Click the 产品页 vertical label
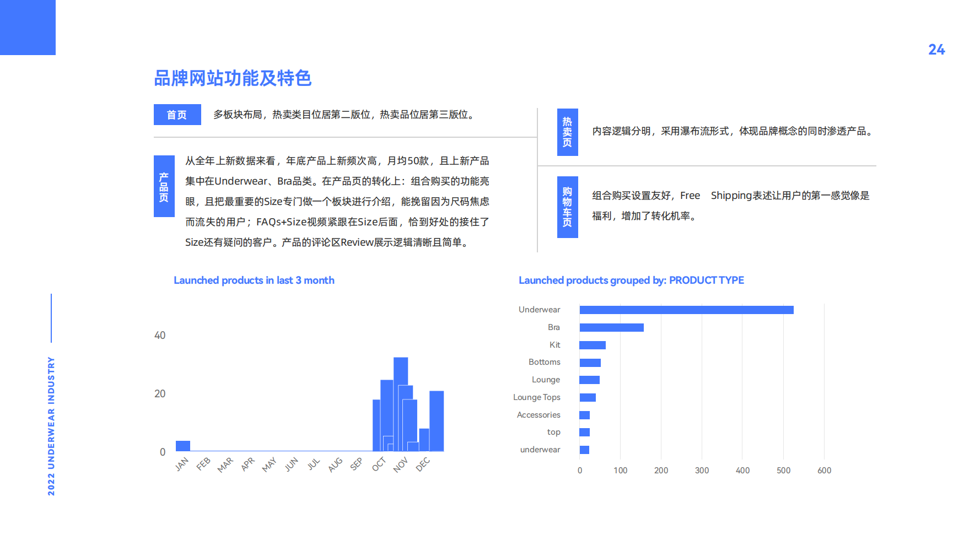The width and height of the screenshot is (980, 551). click(164, 186)
